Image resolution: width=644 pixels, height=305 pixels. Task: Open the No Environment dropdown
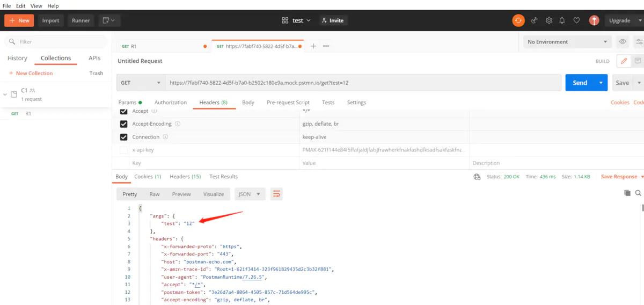[x=567, y=42]
